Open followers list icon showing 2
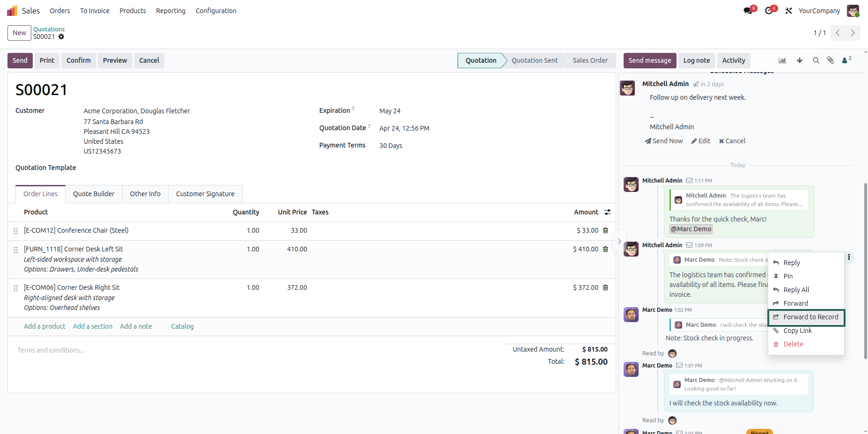 tap(846, 60)
